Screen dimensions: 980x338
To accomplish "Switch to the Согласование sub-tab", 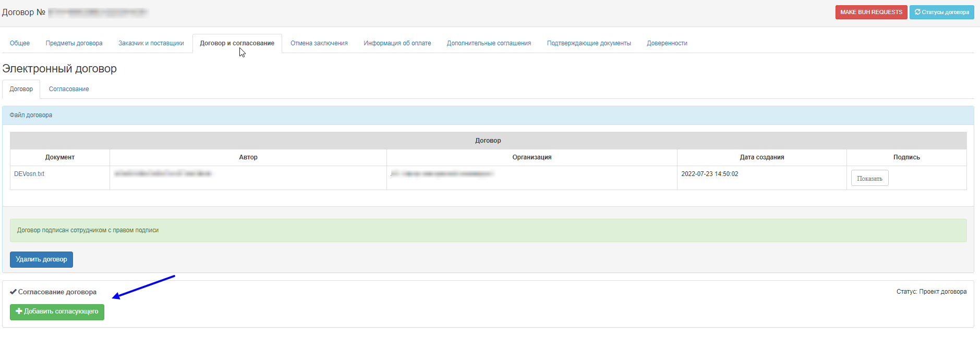I will pyautogui.click(x=69, y=89).
